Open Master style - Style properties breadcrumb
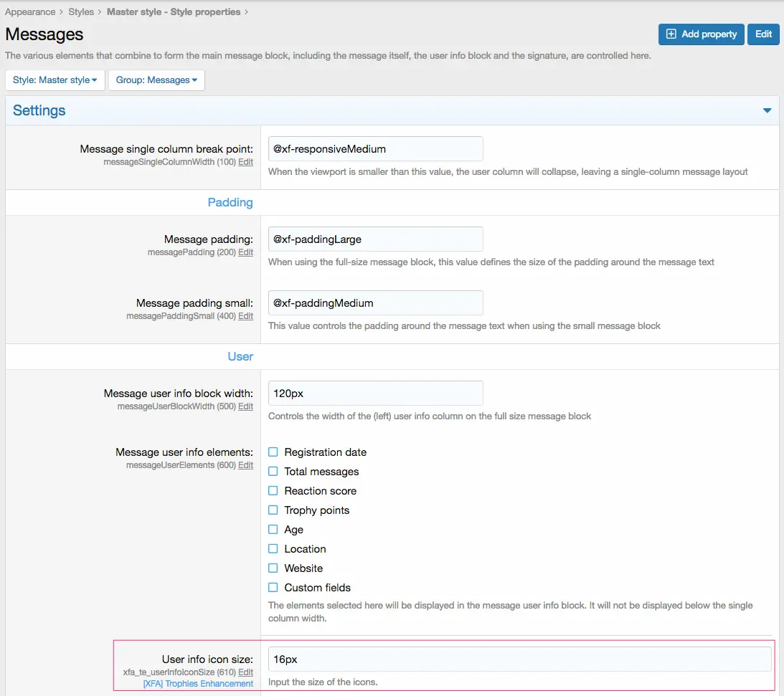This screenshot has height=696, width=784. pyautogui.click(x=174, y=12)
